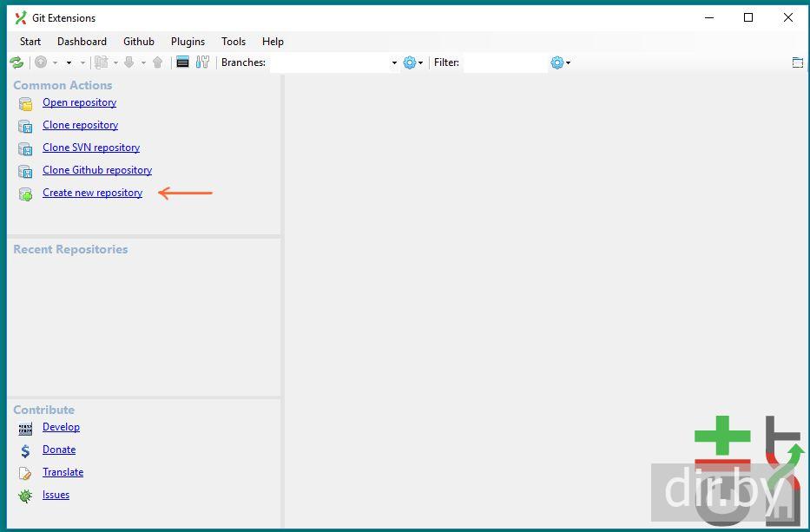Click the Contribute heading
Screen dimensions: 810x532
(44, 410)
